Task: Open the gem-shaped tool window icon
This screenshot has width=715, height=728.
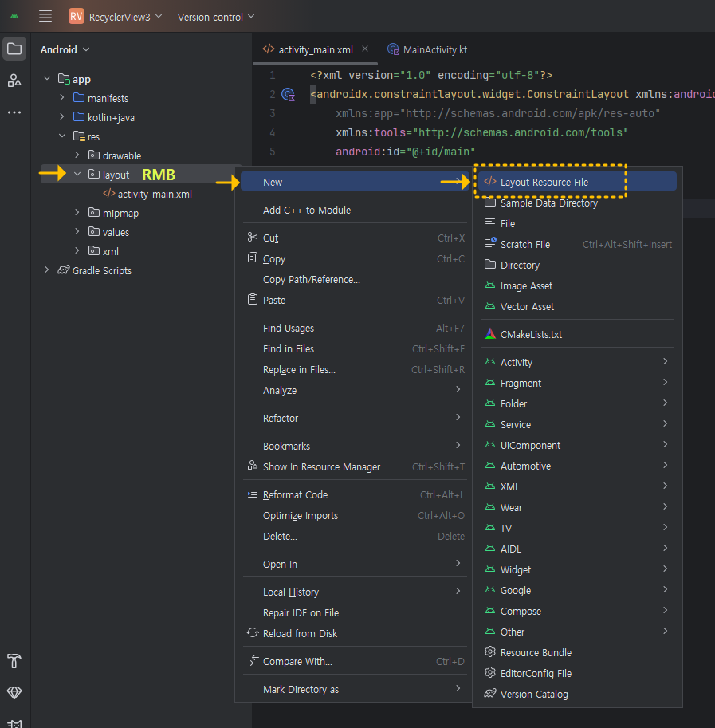Action: [14, 693]
